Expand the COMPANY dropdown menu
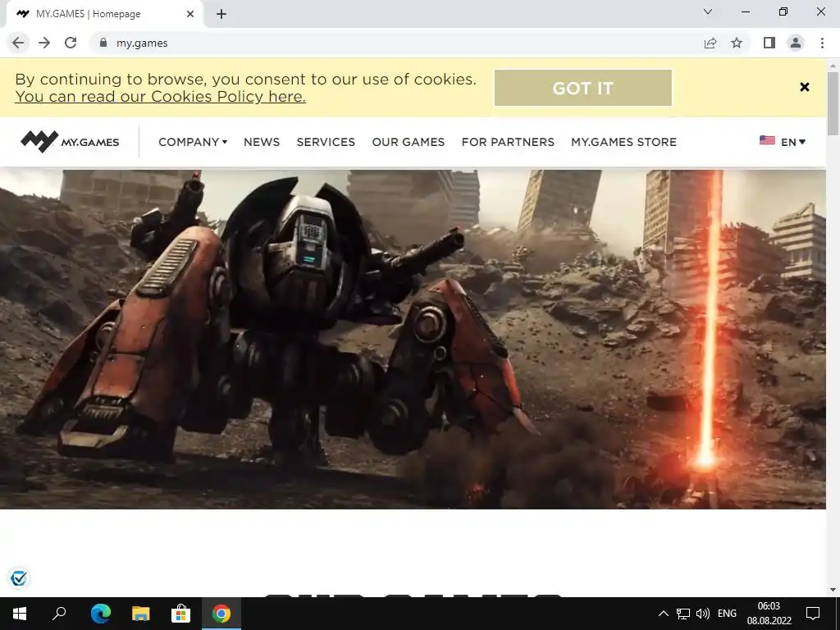The width and height of the screenshot is (840, 630). pyautogui.click(x=193, y=142)
